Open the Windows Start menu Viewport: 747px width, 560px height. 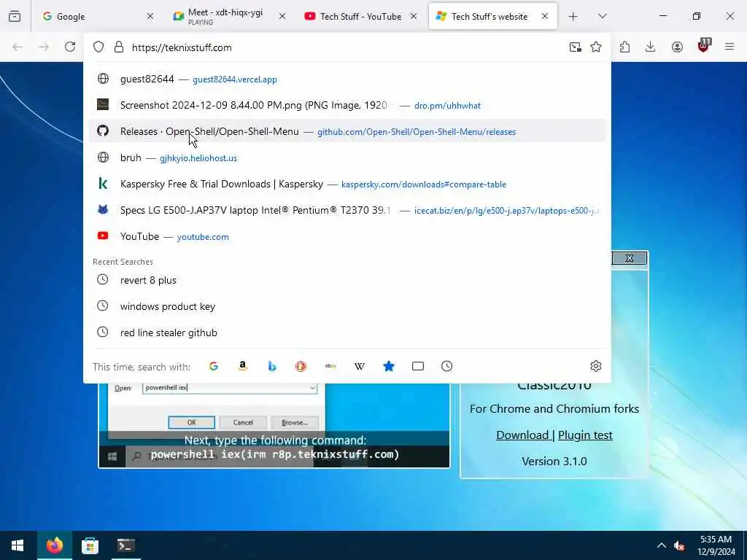[18, 545]
